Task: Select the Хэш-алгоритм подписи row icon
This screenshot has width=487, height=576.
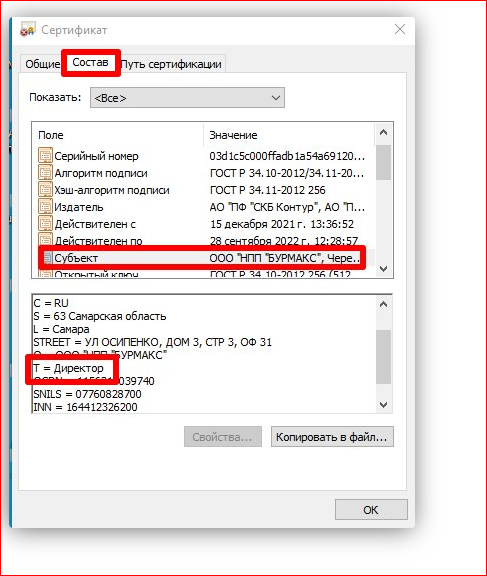Action: (x=45, y=190)
